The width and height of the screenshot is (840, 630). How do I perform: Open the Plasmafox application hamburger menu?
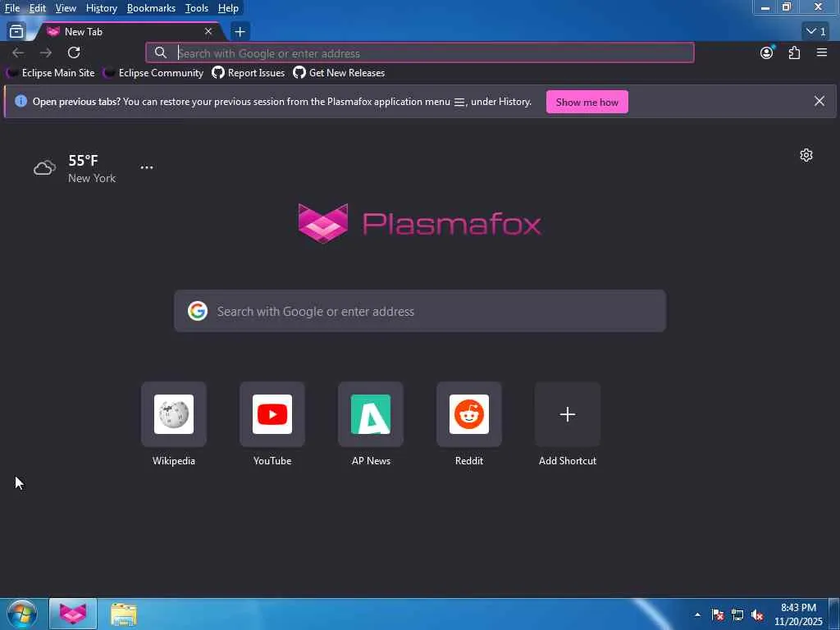click(x=822, y=52)
